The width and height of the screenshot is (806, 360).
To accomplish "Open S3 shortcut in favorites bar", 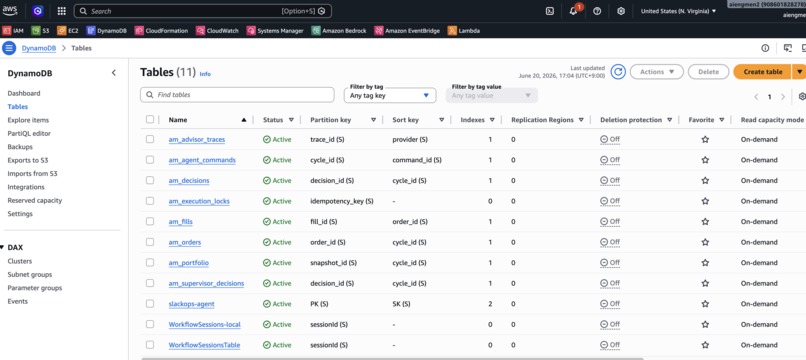I will pos(41,31).
